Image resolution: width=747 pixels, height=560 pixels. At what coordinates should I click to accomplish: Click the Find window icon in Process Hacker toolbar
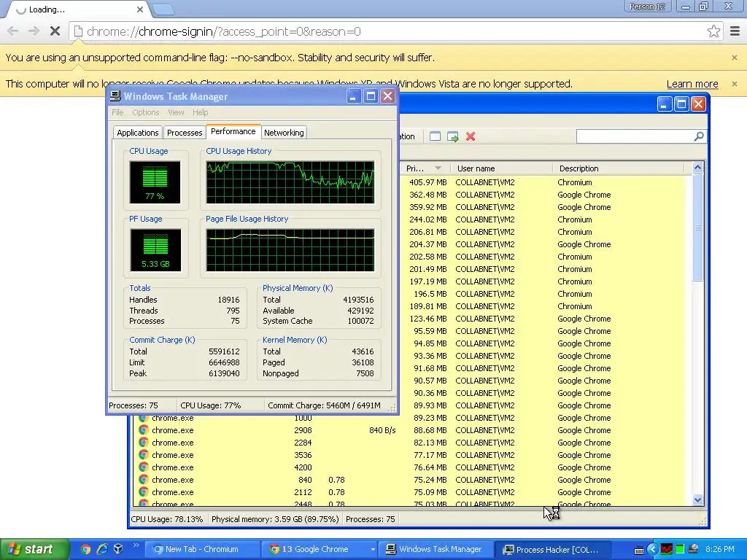(x=435, y=136)
